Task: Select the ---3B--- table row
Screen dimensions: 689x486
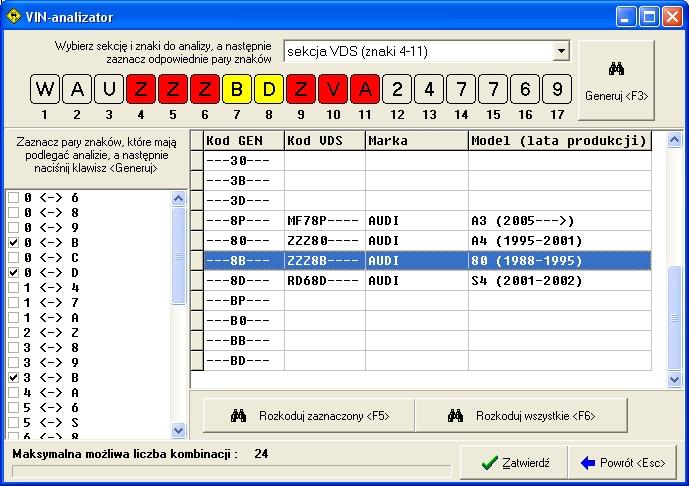Action: pos(428,181)
